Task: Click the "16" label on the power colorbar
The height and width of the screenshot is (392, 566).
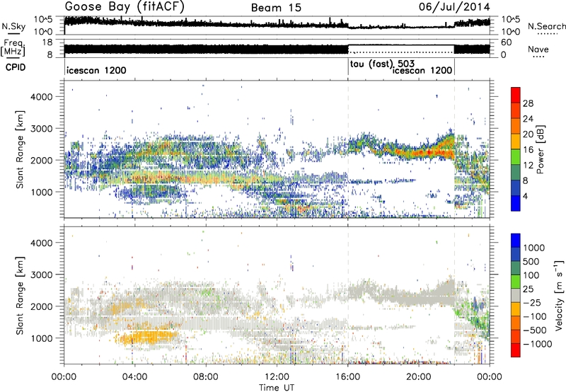Action: click(x=528, y=150)
